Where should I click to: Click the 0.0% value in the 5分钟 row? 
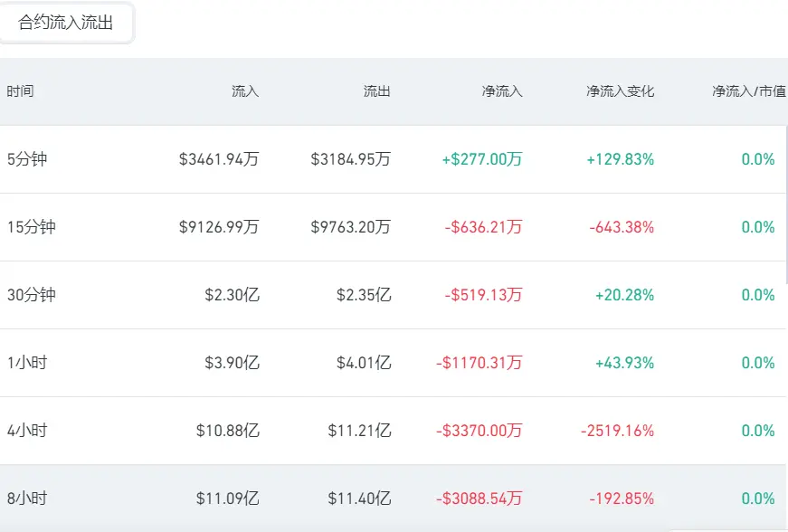[758, 159]
